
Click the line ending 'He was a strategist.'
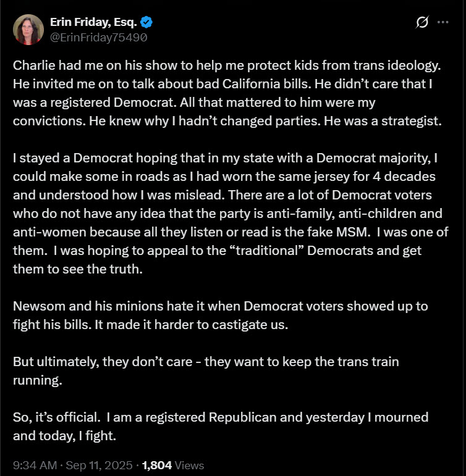point(227,121)
